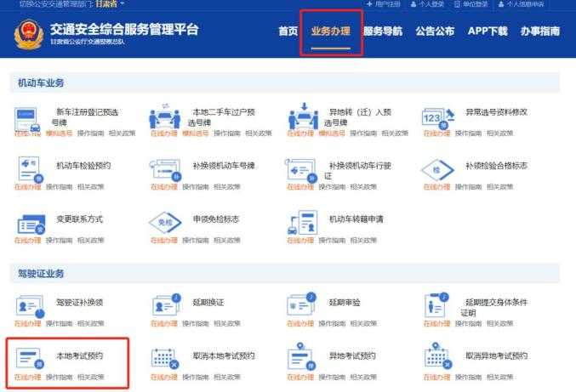Expand the 甘肃省 department dropdown
Screen dimensions: 576x392
pos(110,3)
